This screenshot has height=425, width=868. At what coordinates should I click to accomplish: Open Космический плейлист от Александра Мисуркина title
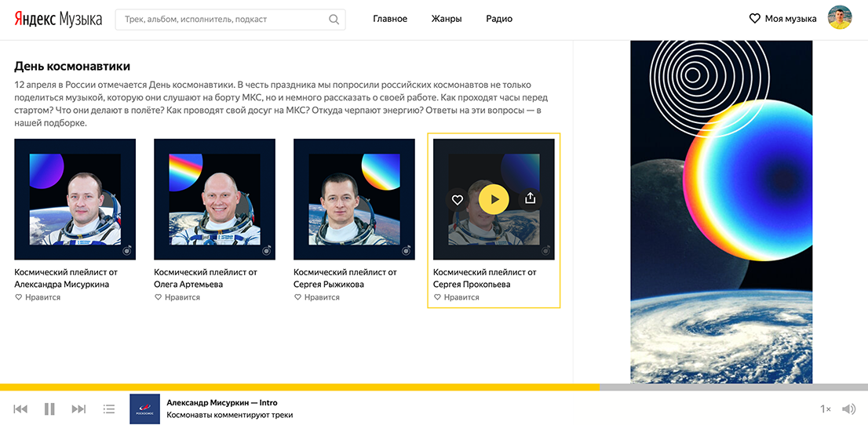(66, 278)
